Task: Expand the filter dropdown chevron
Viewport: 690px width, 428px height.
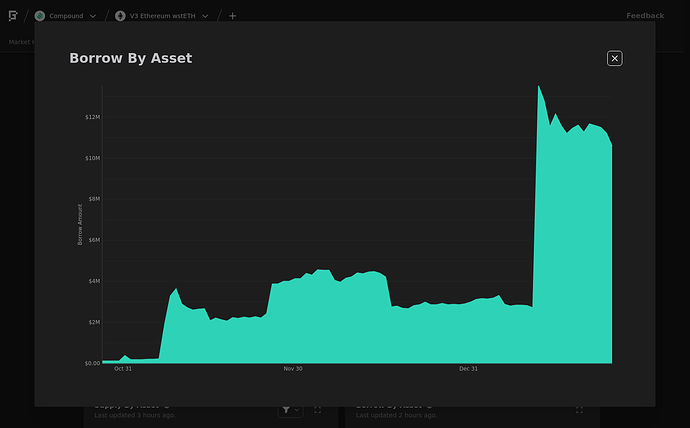Action: pyautogui.click(x=297, y=410)
